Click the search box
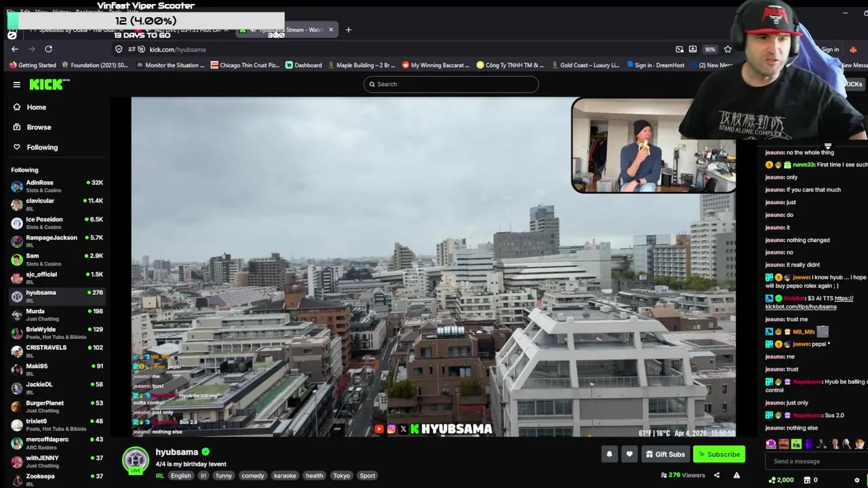Screen dimensions: 868x488 point(451,84)
